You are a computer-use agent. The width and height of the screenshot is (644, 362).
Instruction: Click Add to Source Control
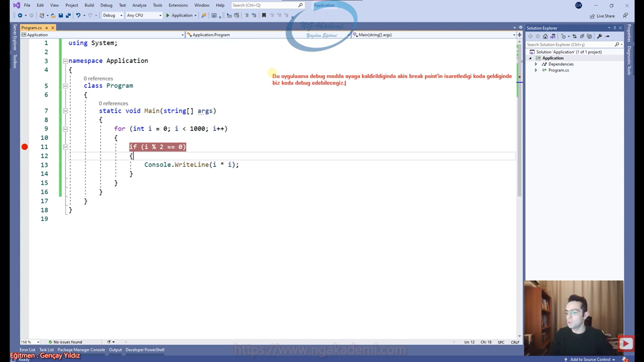(590, 359)
